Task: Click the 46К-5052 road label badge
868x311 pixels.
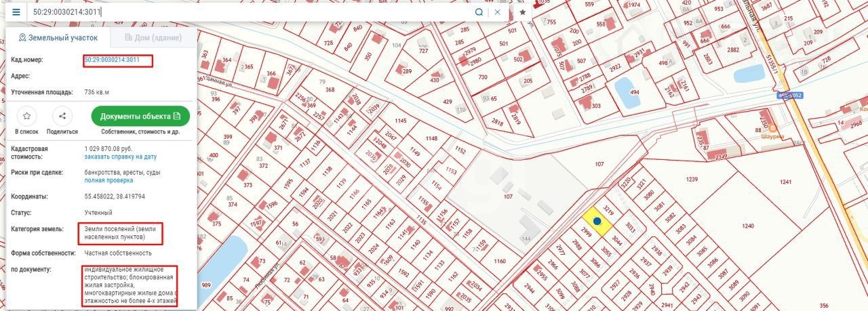Action: click(790, 96)
